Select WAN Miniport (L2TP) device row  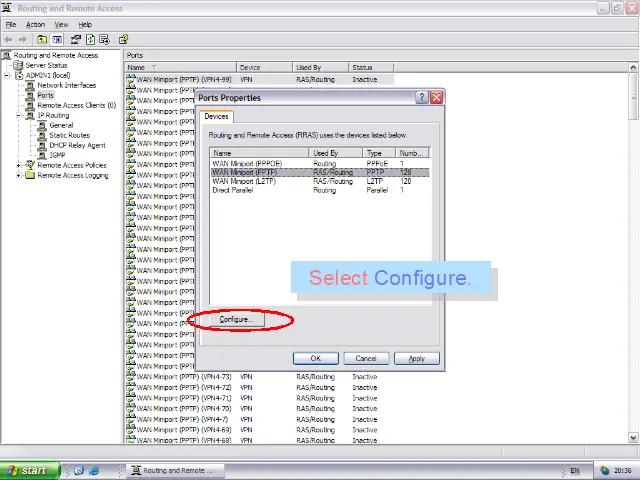(x=320, y=181)
